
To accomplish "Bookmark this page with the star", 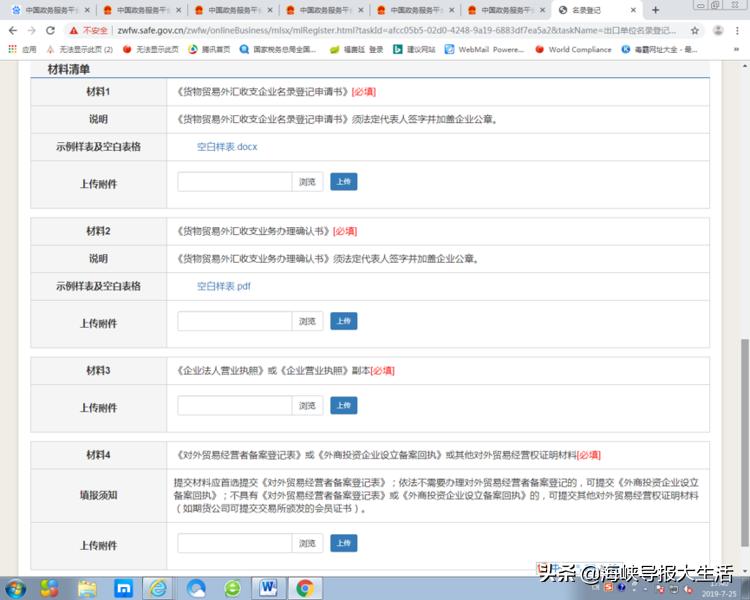I will 695,31.
